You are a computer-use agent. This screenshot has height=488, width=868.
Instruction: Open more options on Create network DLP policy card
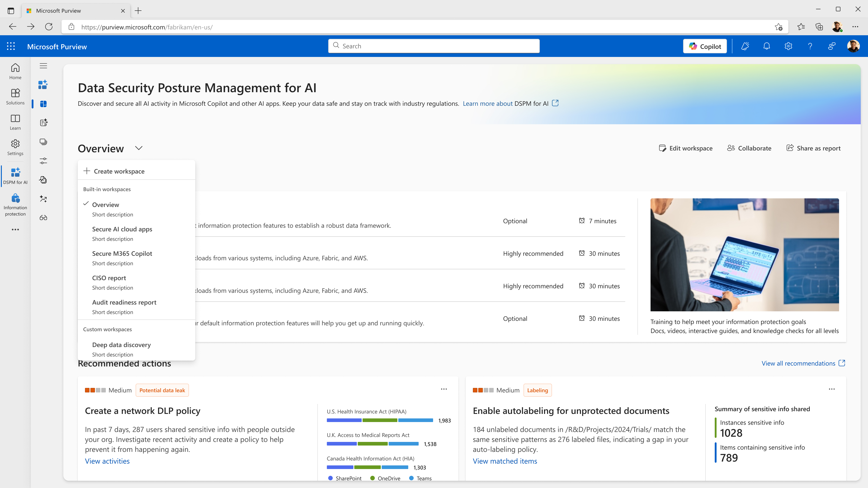444,389
